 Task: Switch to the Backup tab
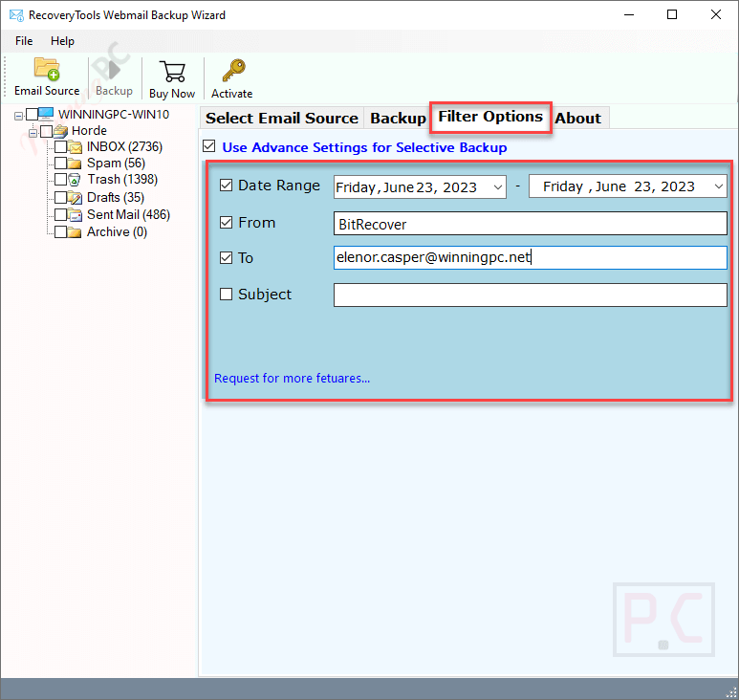398,118
